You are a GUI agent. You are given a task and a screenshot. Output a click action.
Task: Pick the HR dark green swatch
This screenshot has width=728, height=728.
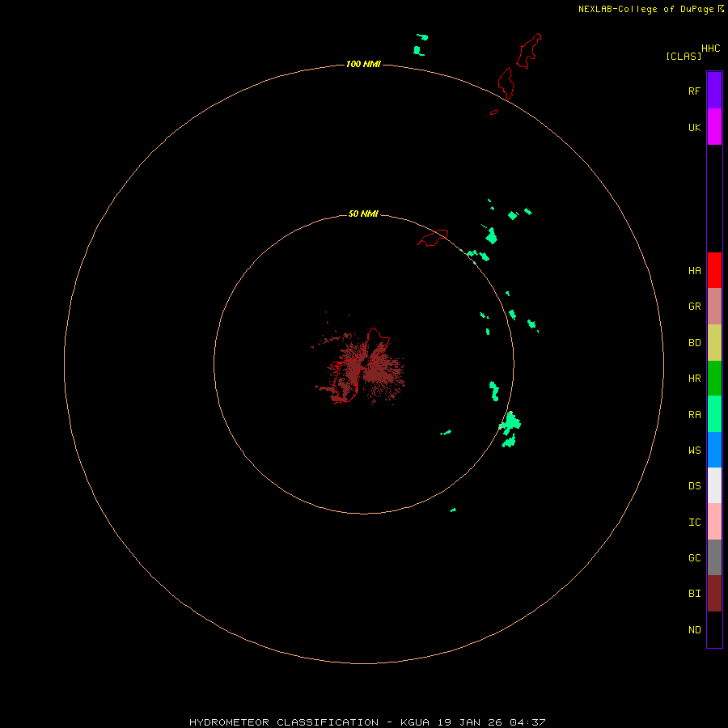(714, 379)
